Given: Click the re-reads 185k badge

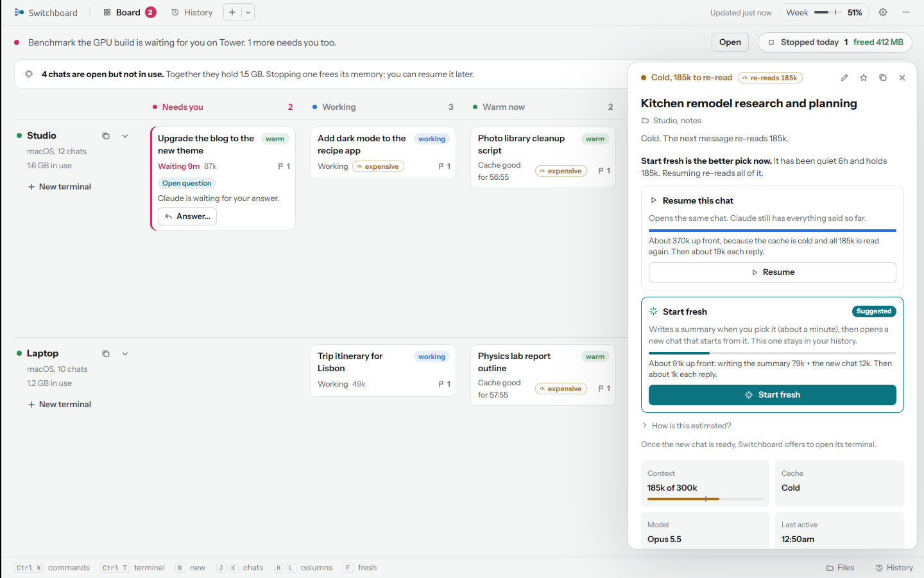Looking at the screenshot, I should [770, 78].
